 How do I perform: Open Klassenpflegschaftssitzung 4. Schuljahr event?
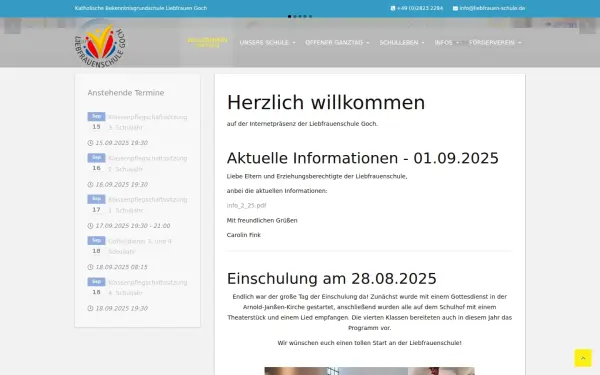tap(147, 287)
